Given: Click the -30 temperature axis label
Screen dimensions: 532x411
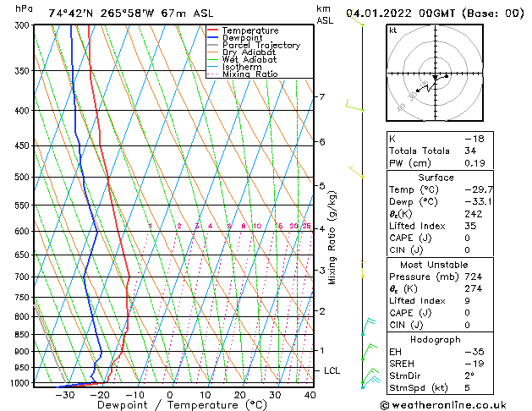Looking at the screenshot, I should (x=64, y=395).
